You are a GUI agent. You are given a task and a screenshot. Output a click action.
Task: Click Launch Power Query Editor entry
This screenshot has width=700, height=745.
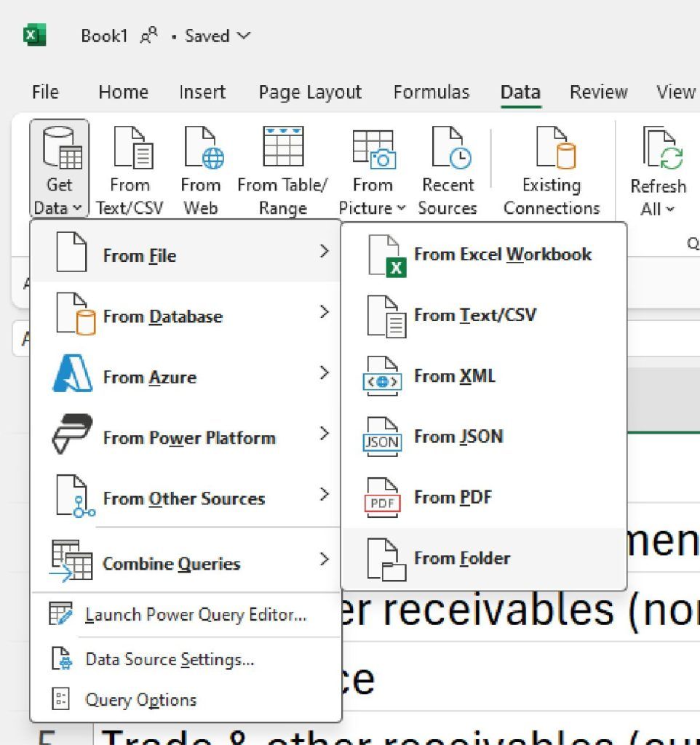(186, 614)
